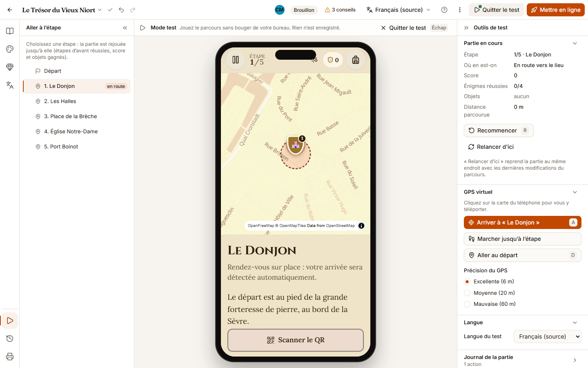Image resolution: width=588 pixels, height=368 pixels.
Task: Open the 3 conseils warnings
Action: [340, 10]
